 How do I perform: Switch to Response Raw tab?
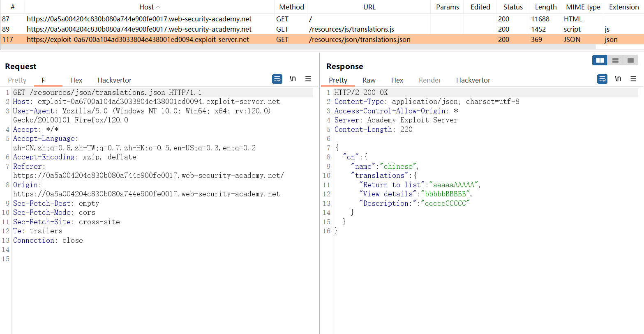[x=369, y=80]
